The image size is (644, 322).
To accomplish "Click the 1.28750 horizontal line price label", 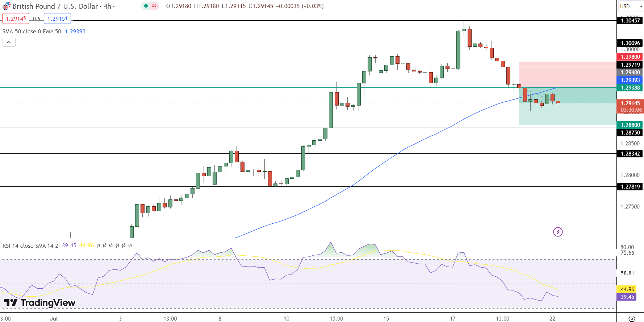I will (x=630, y=133).
